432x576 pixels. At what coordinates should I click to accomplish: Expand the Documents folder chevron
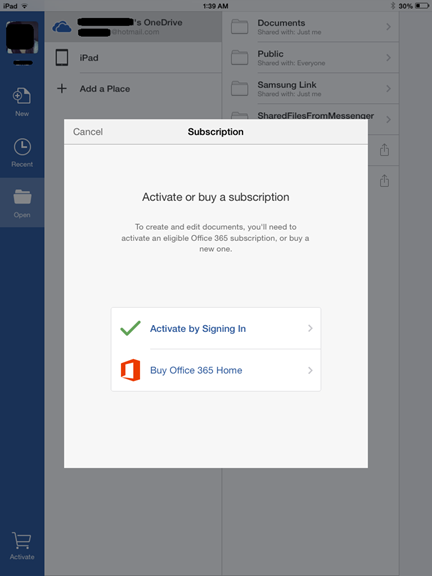point(388,27)
